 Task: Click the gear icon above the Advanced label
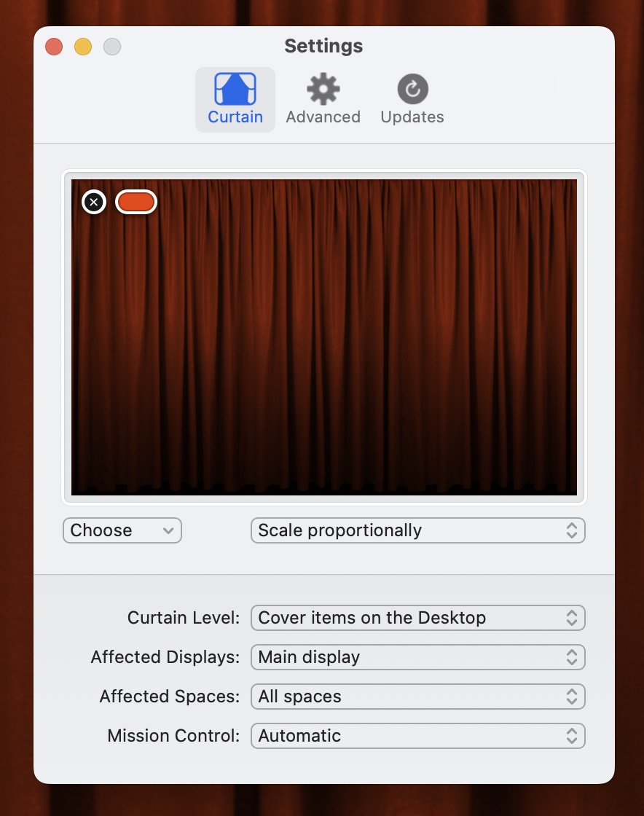[x=323, y=87]
